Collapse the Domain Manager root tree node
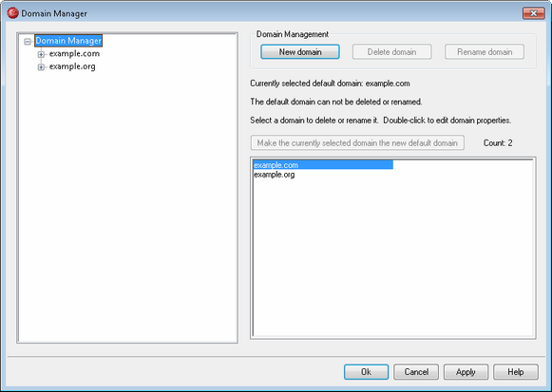The image size is (552, 392). click(x=28, y=42)
